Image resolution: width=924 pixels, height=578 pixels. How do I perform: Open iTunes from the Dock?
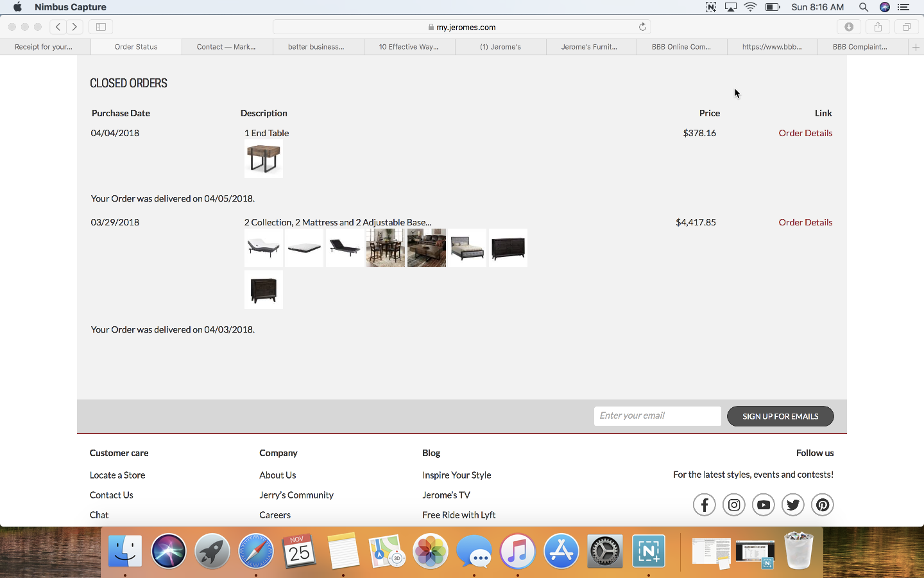tap(518, 551)
